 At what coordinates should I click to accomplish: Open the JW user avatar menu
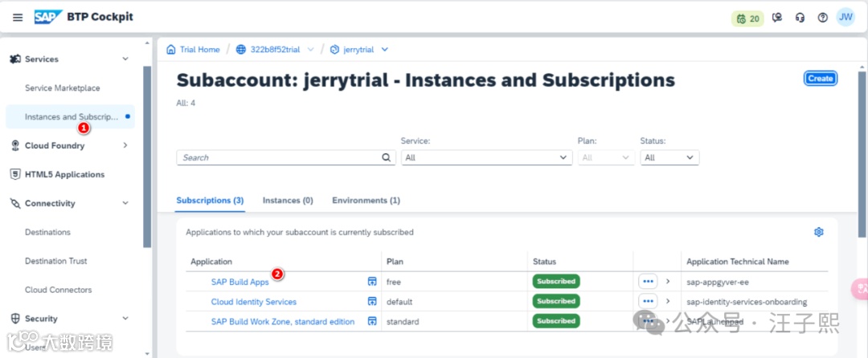pyautogui.click(x=845, y=17)
